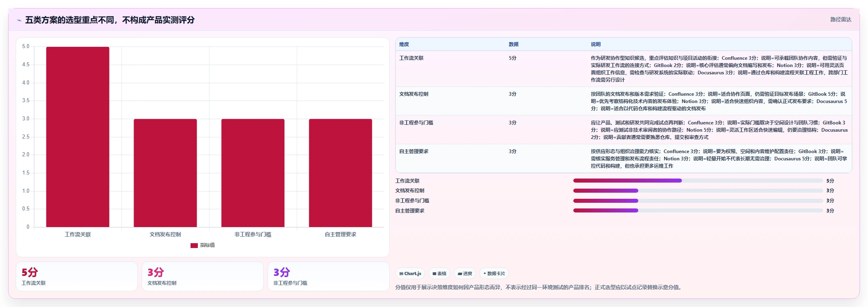868x307 pixels.
Task: Click the 工作流关联 progress bar
Action: [x=698, y=181]
